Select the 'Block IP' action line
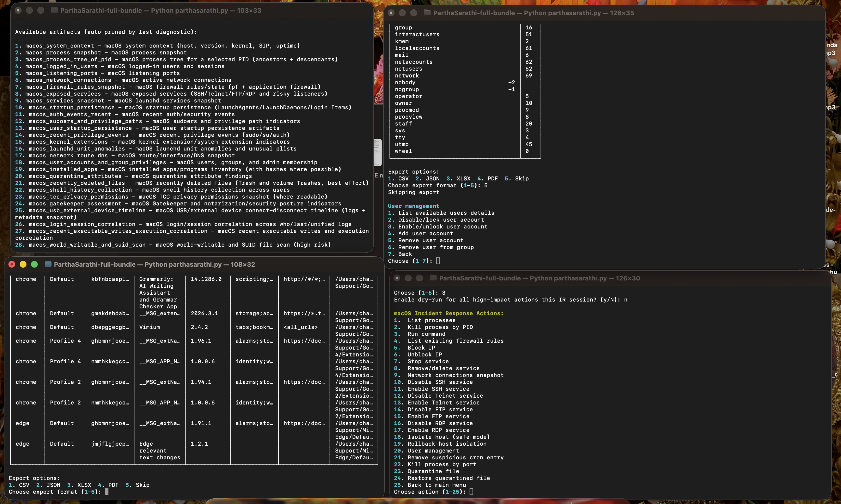Screen dimensions: 841x504 (415, 347)
